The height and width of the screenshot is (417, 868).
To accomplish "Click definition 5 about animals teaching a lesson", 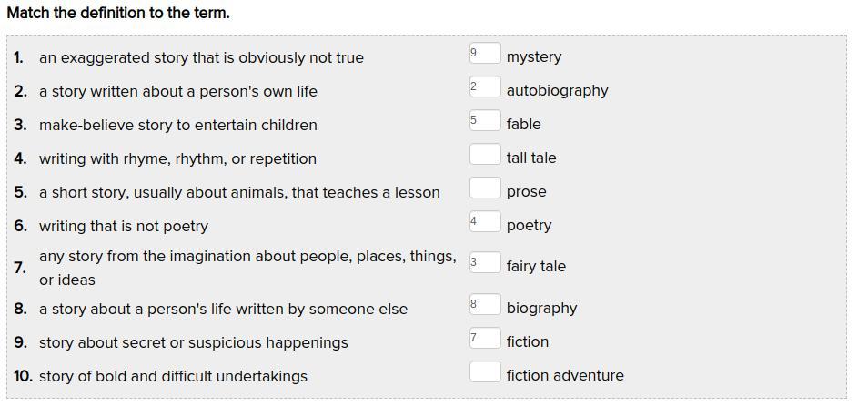I will tap(239, 192).
